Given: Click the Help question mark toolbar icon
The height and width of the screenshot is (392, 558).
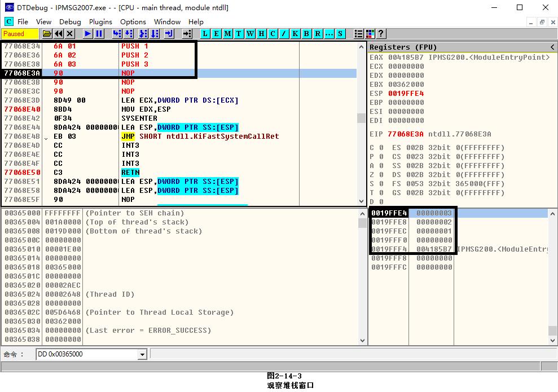Looking at the screenshot, I should (x=381, y=34).
